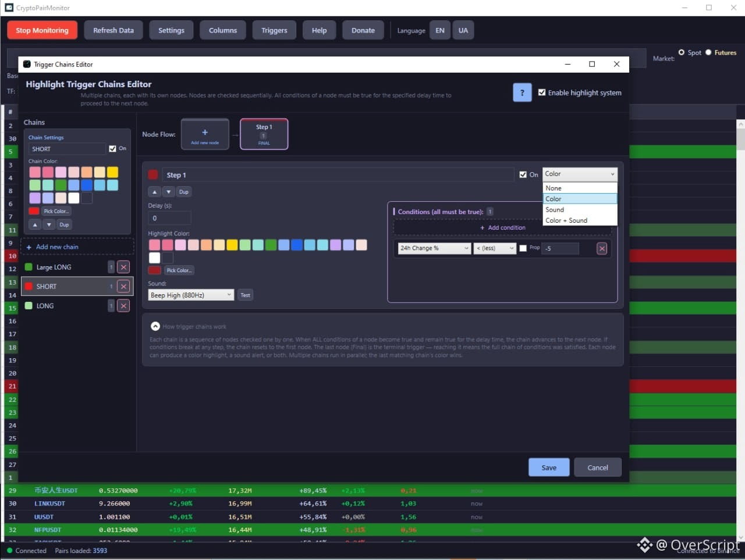Choose None from the dropdown list

coord(580,188)
